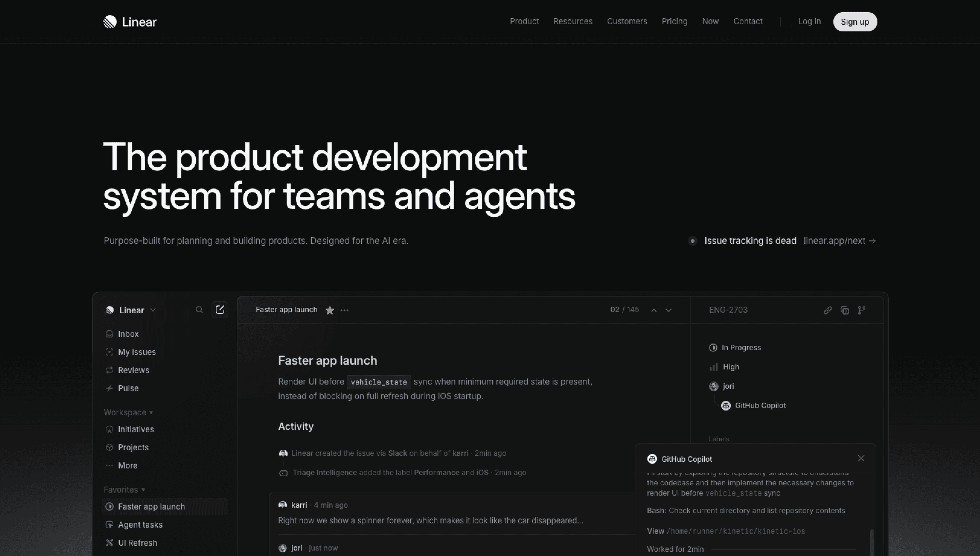
Task: Go to the Customers page
Action: pos(627,21)
